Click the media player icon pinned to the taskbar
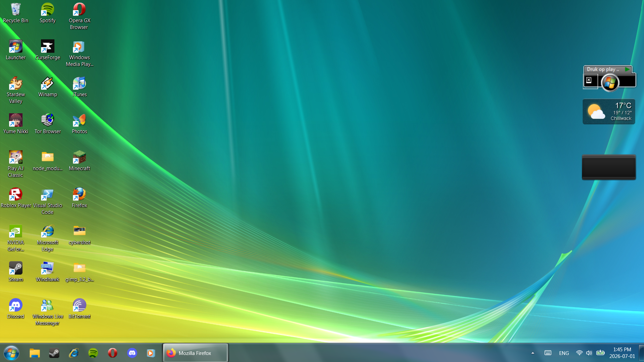Screen dimensions: 644x362 [x=151, y=353]
